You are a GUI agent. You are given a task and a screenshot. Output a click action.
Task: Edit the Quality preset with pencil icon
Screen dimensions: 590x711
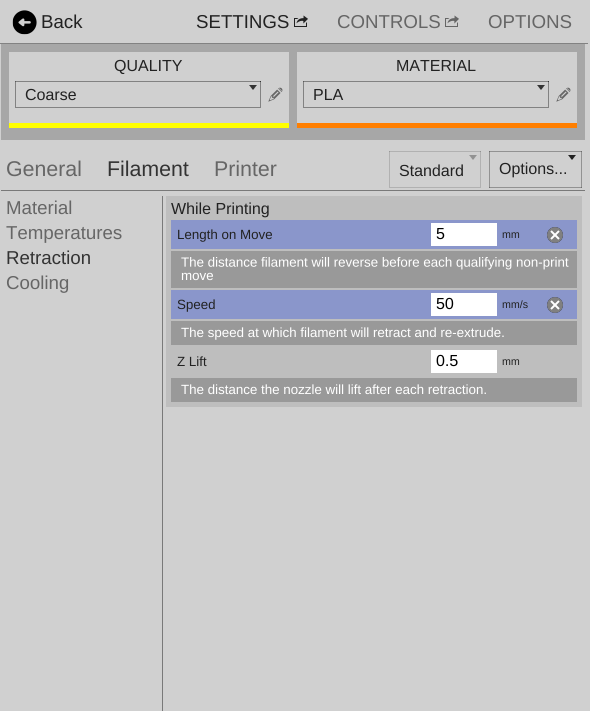click(x=275, y=95)
